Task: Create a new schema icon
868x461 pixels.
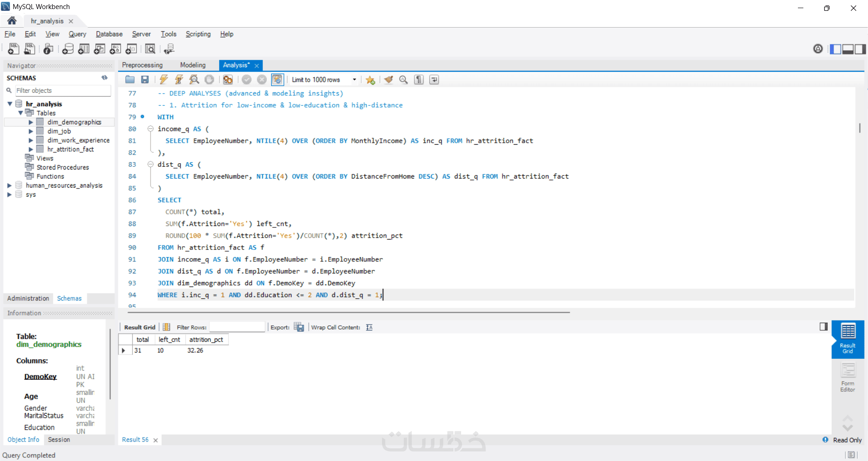Action: coord(68,49)
